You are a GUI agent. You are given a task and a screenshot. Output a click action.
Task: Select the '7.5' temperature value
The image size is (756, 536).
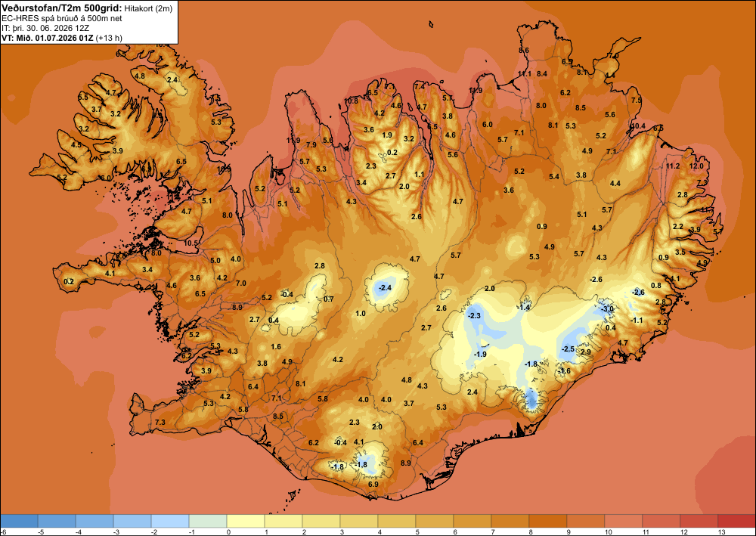[637, 101]
